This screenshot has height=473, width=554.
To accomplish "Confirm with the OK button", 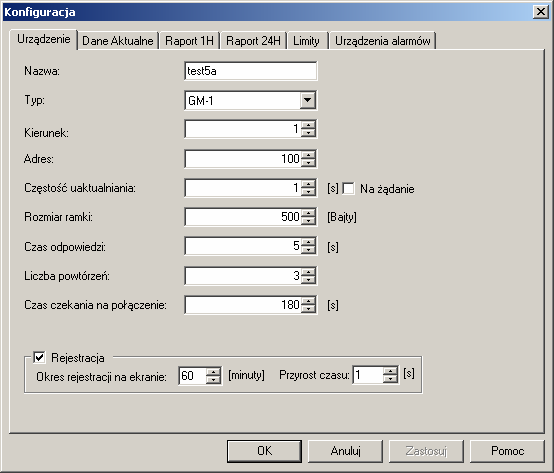I will pyautogui.click(x=264, y=451).
